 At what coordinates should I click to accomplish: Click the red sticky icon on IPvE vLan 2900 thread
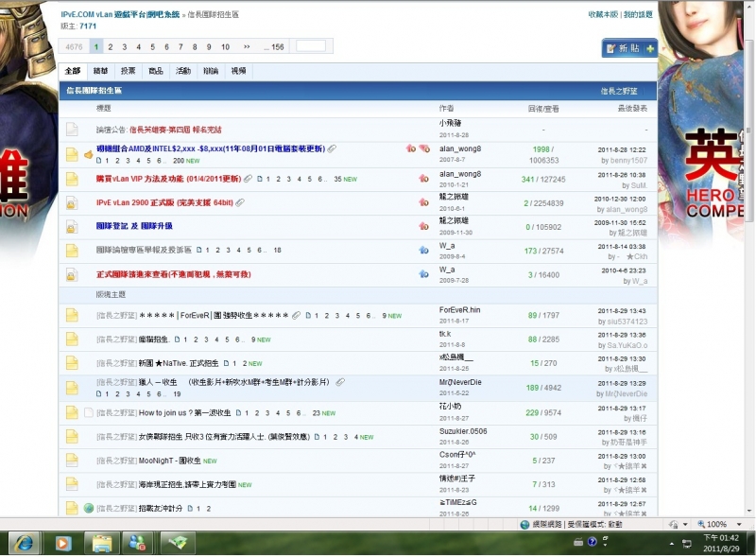coord(423,202)
